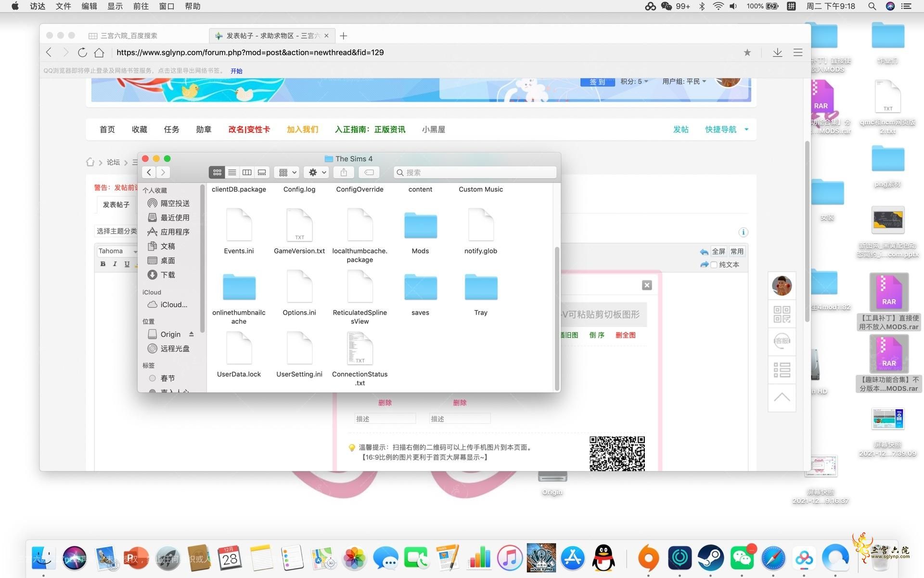Toggle bold in post editor
Screen dimensions: 924x578
(x=103, y=264)
